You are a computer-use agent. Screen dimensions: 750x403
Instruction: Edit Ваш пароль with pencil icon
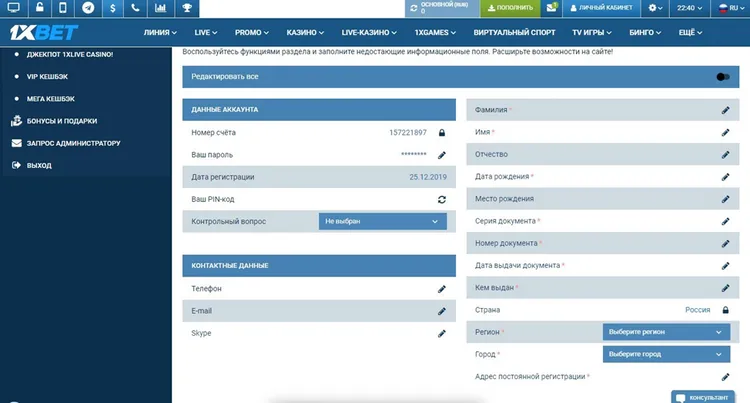pyautogui.click(x=441, y=155)
